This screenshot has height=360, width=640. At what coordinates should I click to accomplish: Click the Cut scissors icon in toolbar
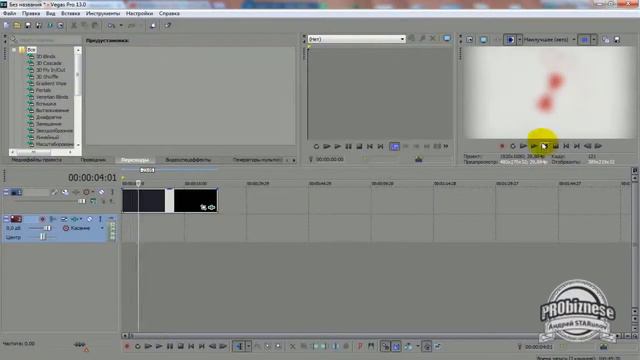click(x=74, y=25)
